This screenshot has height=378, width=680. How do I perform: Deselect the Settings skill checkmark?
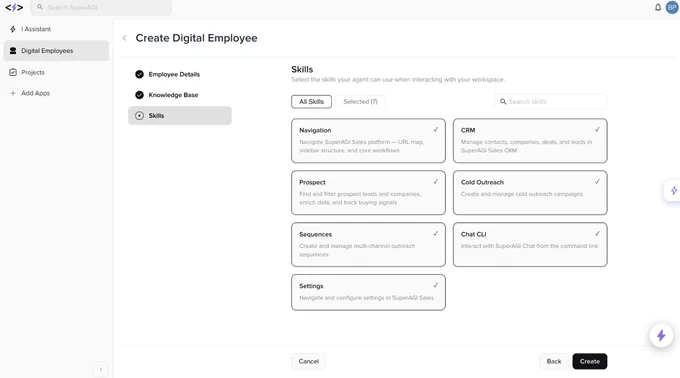(x=435, y=285)
